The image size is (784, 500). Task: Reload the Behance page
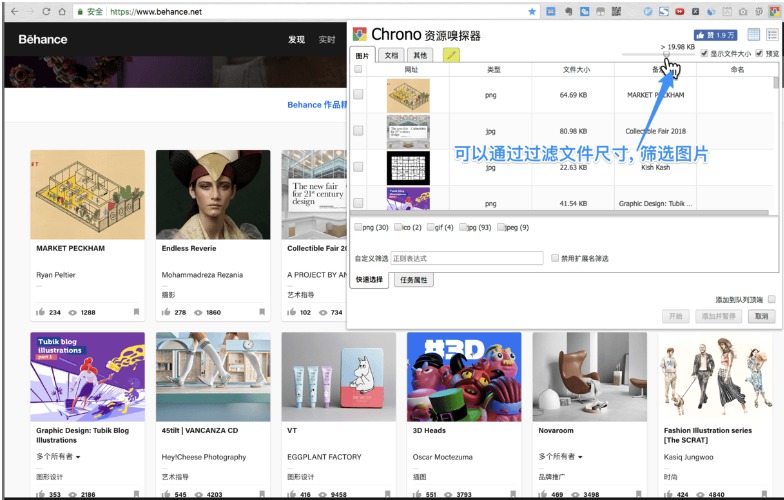46,12
